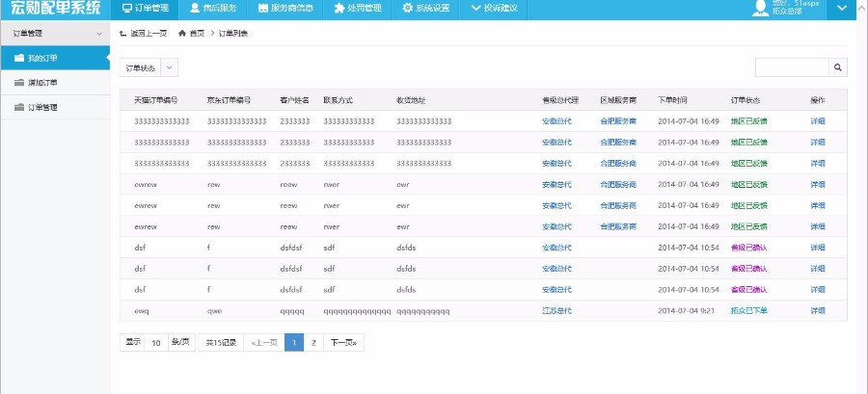
Task: Click the 订单列表 breadcrumb text
Action: [233, 33]
